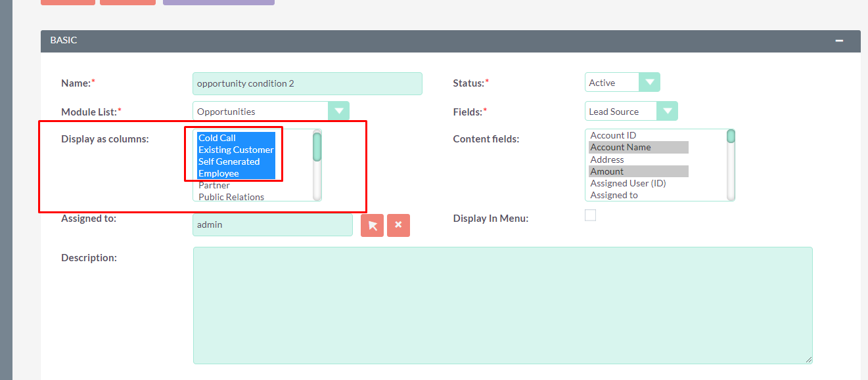Clear the Assigned to field via X icon
868x380 pixels.
[x=398, y=225]
